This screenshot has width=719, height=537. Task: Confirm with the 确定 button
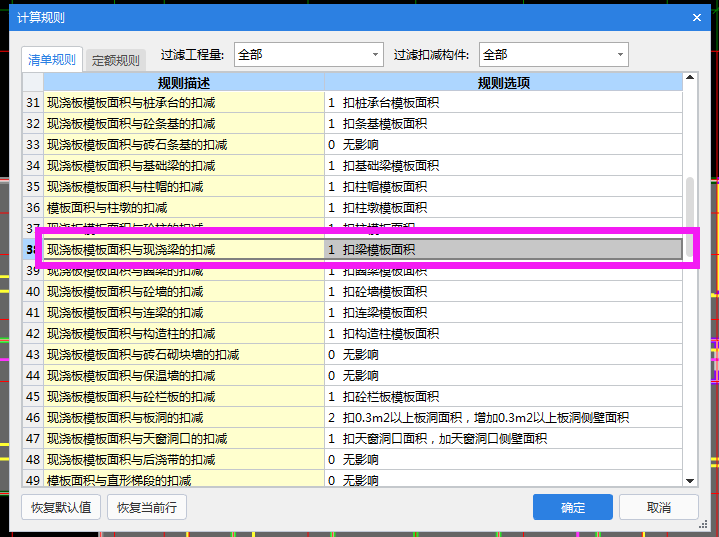[573, 507]
